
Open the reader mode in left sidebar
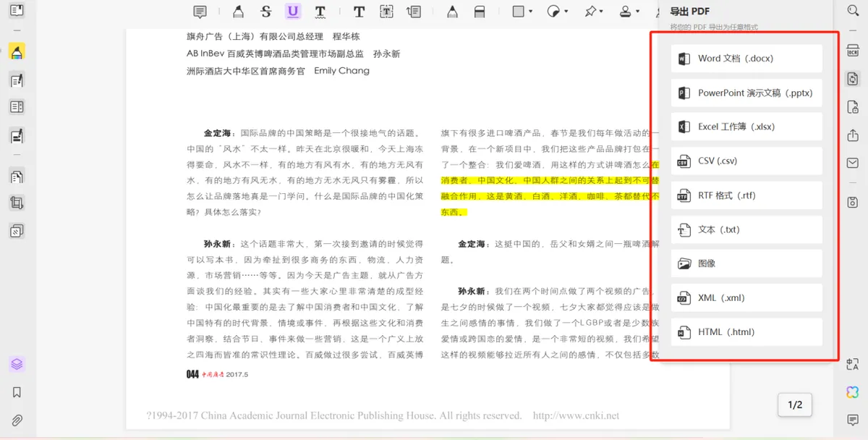tap(17, 10)
